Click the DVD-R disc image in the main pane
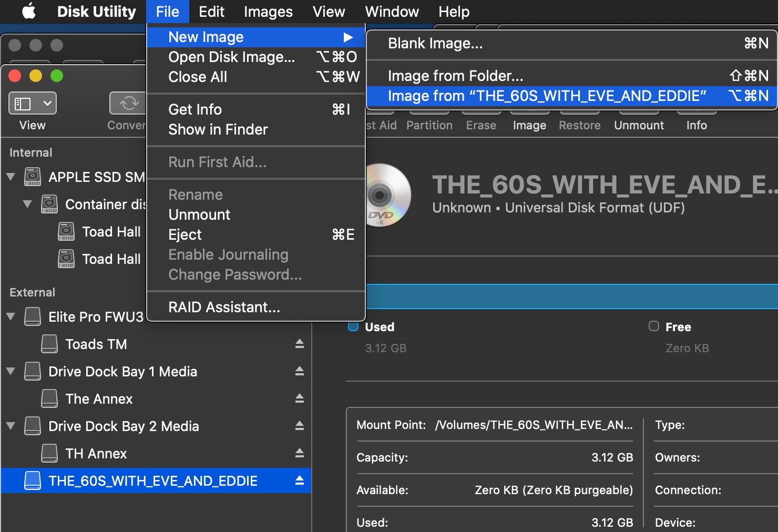778x532 pixels. click(388, 195)
